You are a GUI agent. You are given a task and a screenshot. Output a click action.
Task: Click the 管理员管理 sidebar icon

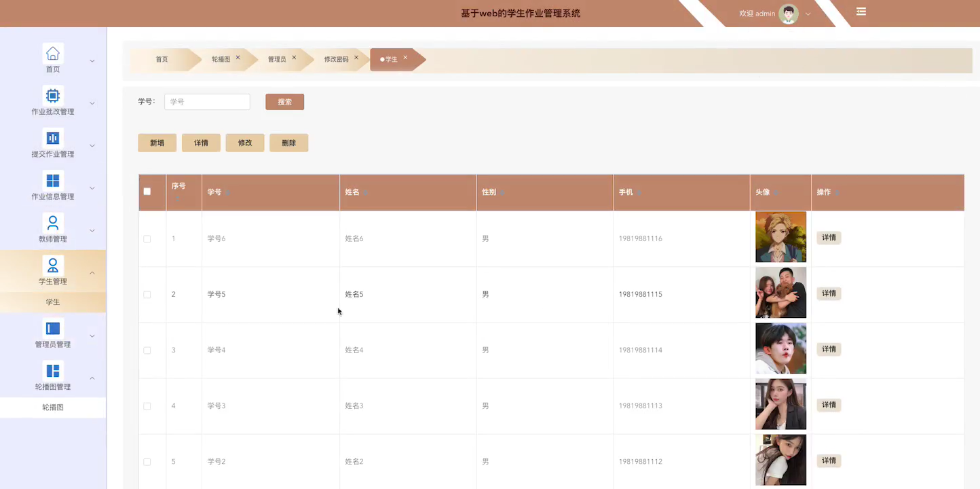[53, 328]
